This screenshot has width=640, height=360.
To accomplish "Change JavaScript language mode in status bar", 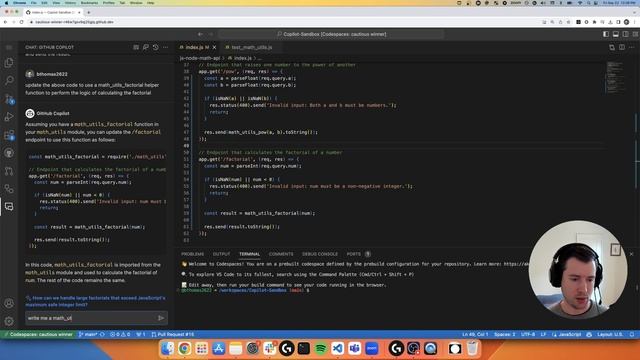I will click(569, 334).
